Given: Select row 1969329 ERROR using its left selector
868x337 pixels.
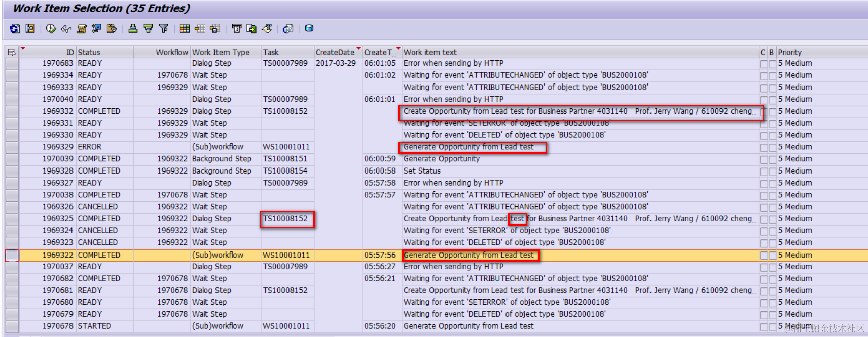Looking at the screenshot, I should [12, 147].
